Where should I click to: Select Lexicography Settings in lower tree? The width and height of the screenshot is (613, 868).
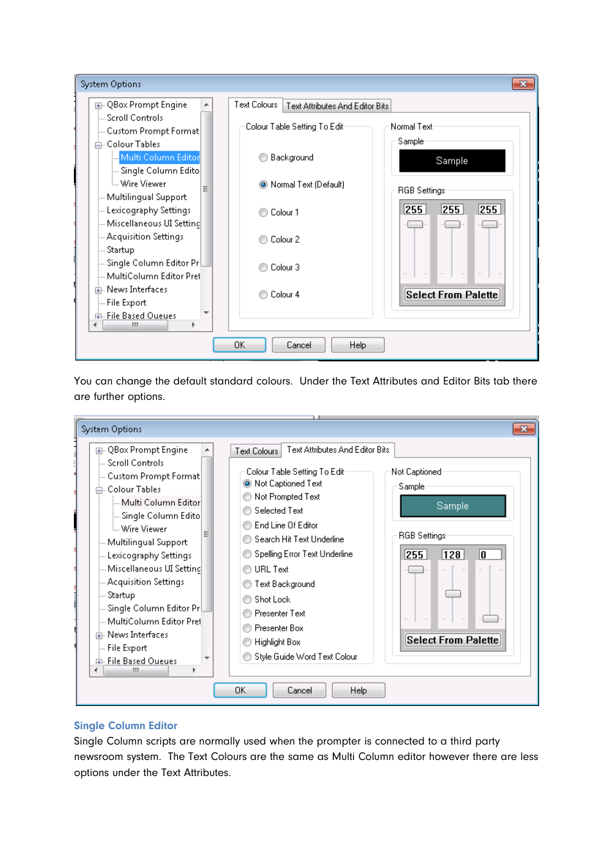point(149,556)
